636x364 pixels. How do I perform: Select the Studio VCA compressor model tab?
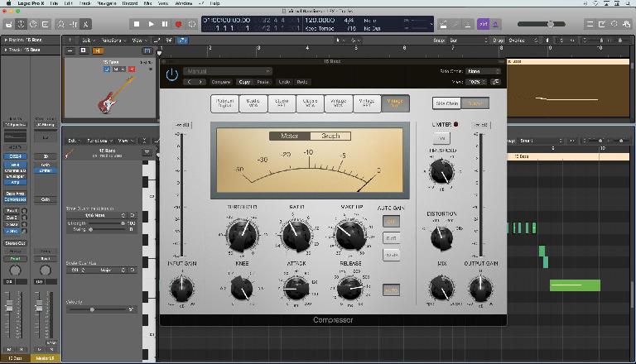point(253,103)
